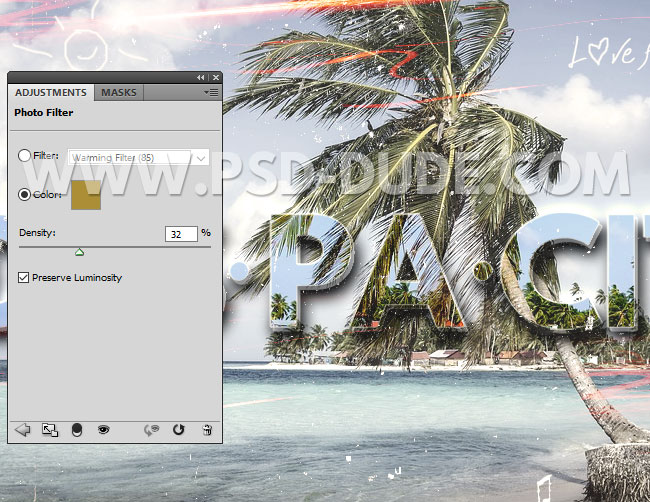Screen dimensions: 650x502
Task: Open the color picker from the gold swatch
Action: (x=86, y=194)
